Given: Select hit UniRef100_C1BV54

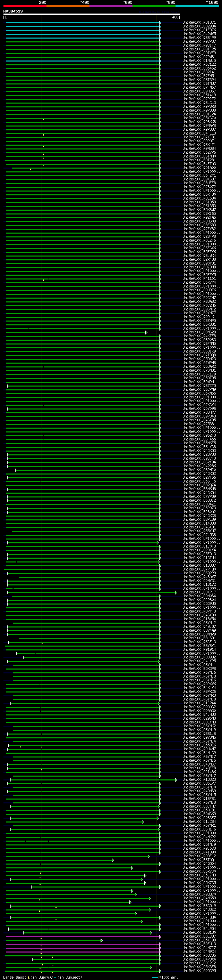Looking at the screenshot, I should [x=199, y=619].
